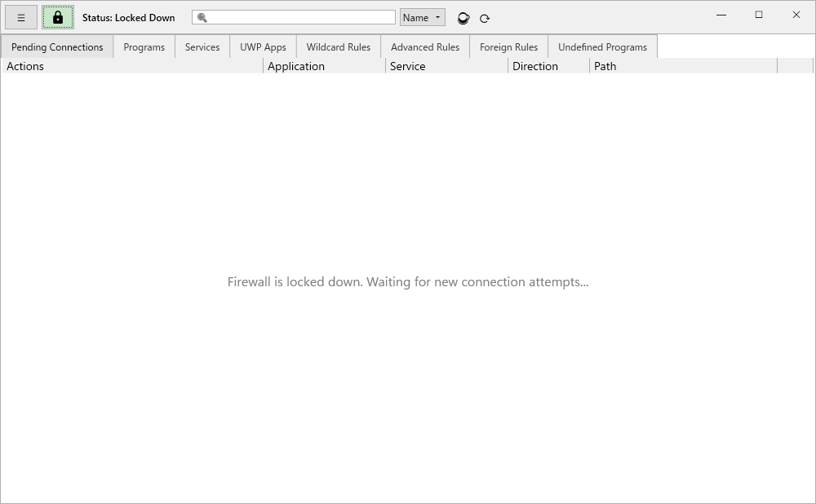Click the refresh rules icon
Viewport: 816px width, 504px height.
(485, 19)
